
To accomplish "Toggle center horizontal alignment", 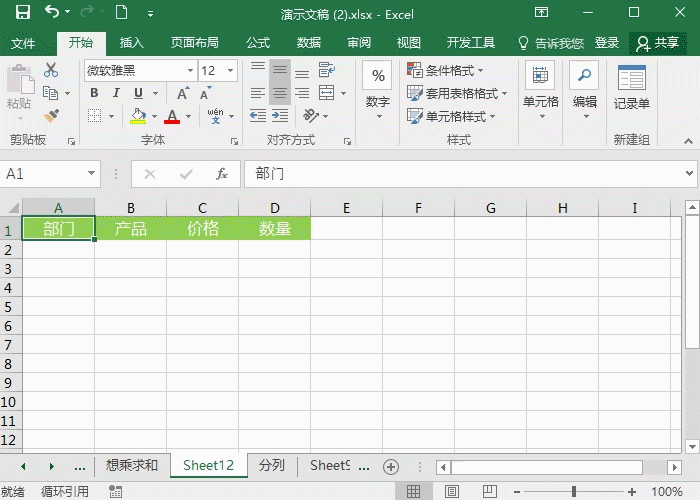I will (280, 93).
